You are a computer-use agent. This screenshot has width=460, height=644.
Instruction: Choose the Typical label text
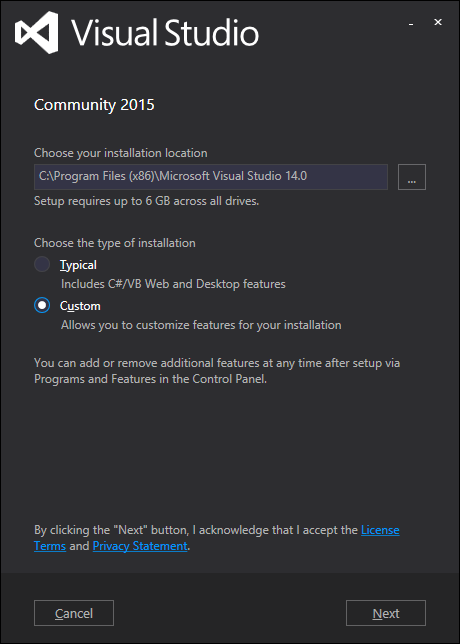(x=78, y=265)
